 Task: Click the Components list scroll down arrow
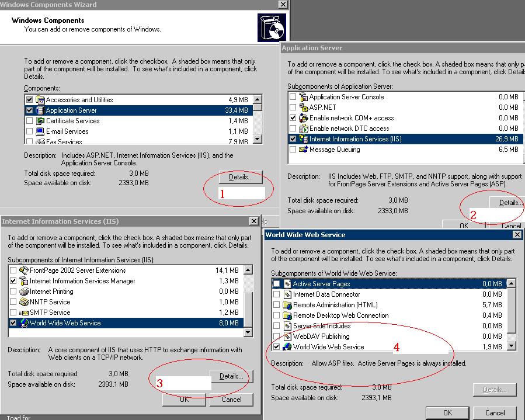tap(257, 138)
